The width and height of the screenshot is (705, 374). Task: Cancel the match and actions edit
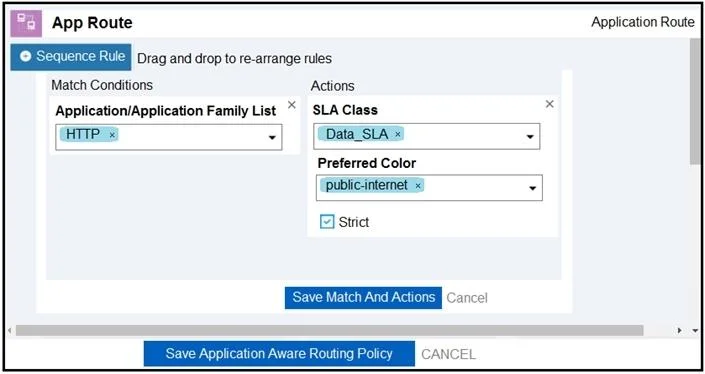pos(467,298)
